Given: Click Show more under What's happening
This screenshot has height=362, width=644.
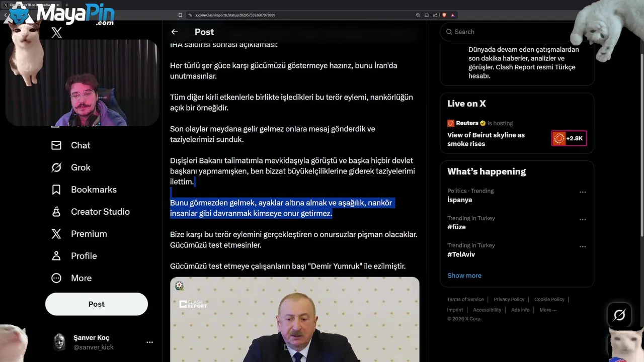Looking at the screenshot, I should tap(464, 276).
